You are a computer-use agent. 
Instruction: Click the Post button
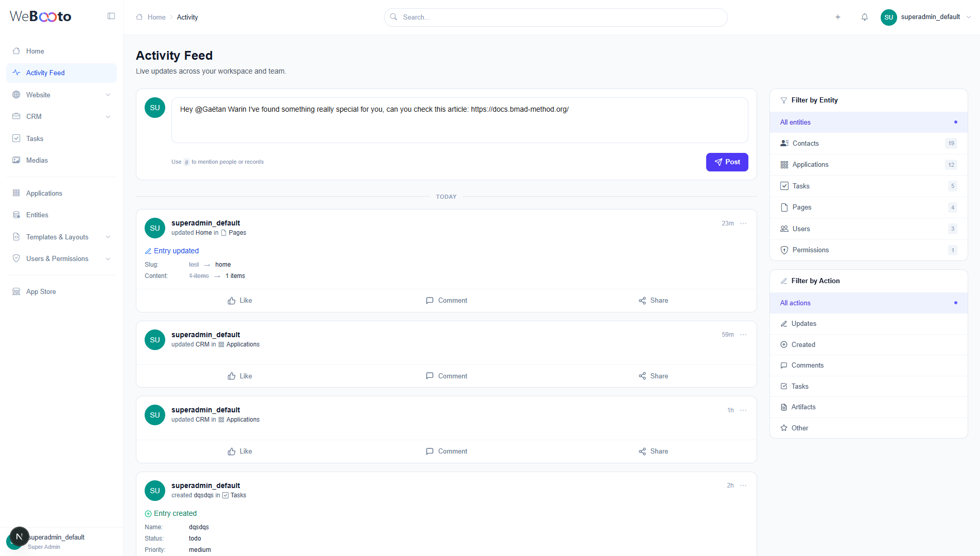[x=727, y=162]
